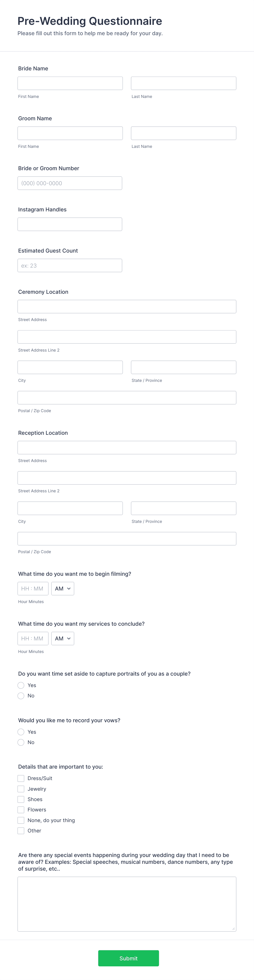
Task: Check the Dress/Suit detail checkbox
Action: 21,778
